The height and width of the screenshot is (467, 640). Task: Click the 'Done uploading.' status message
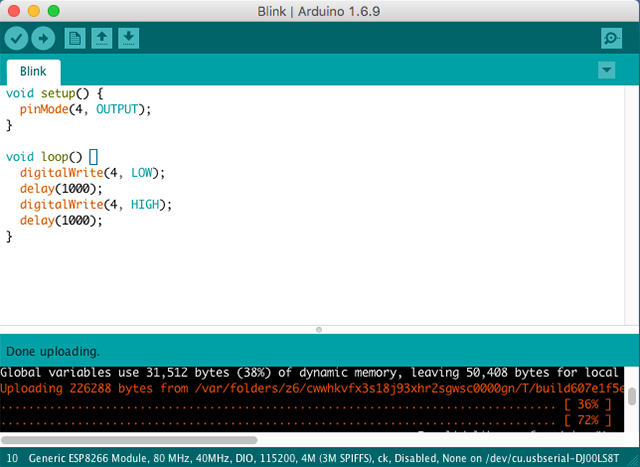click(53, 351)
